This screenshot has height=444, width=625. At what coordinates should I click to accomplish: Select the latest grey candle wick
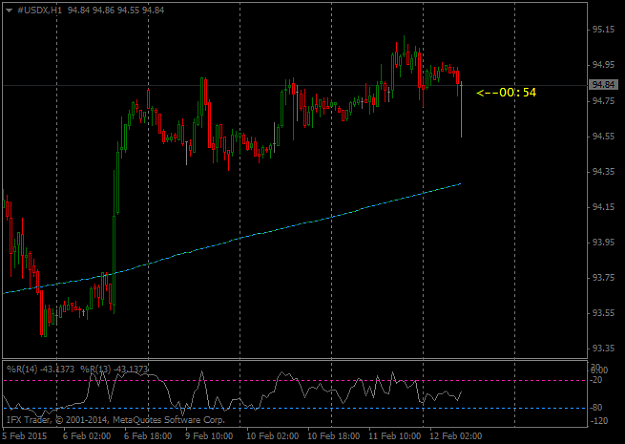(x=462, y=109)
